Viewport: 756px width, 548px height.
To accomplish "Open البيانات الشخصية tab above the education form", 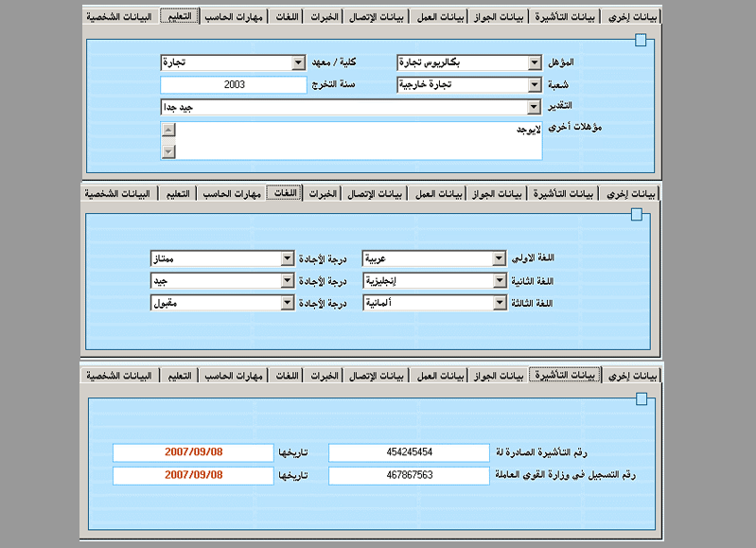I will [119, 17].
